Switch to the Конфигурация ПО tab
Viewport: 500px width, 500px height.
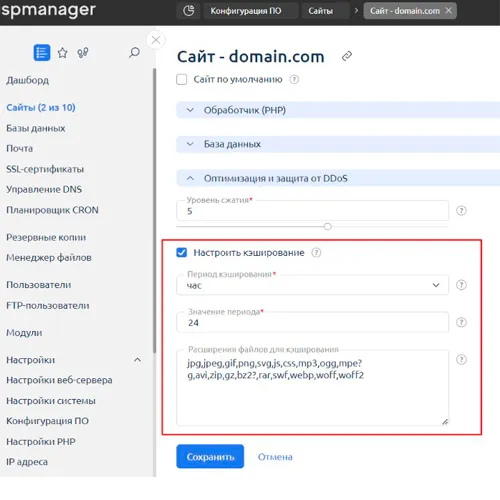[x=246, y=11]
